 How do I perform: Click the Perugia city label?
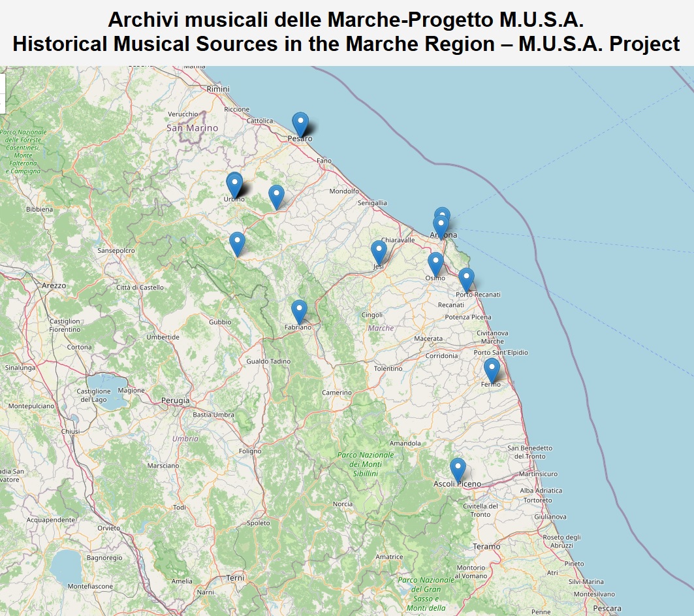coord(175,400)
